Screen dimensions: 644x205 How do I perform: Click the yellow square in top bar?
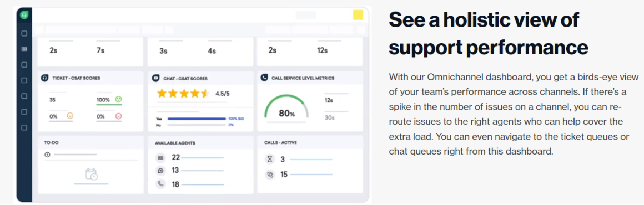coord(358,15)
